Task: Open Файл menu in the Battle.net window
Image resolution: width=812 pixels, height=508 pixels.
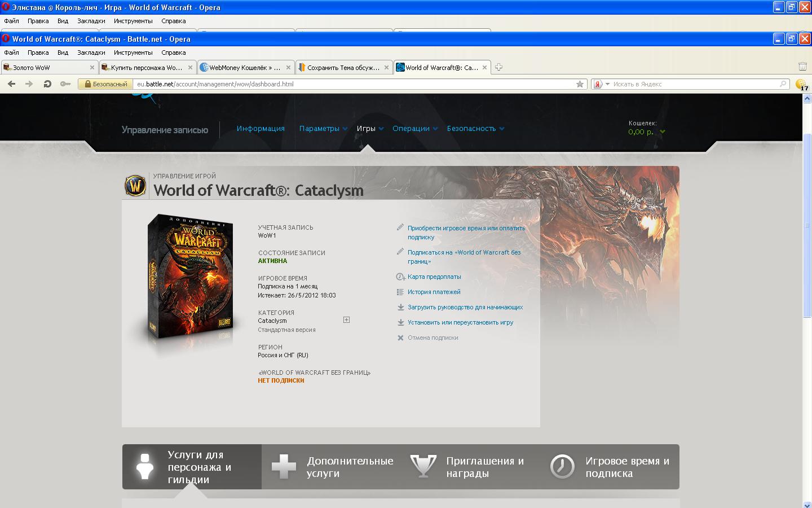Action: tap(11, 52)
